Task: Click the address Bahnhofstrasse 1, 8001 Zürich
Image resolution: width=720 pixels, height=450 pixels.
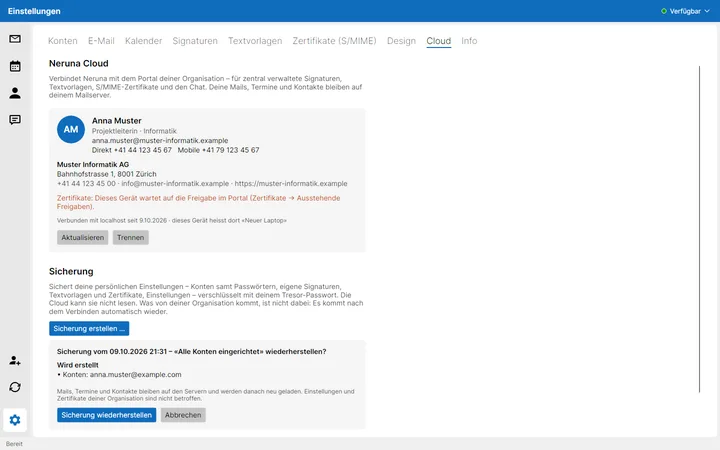Action: (107, 174)
